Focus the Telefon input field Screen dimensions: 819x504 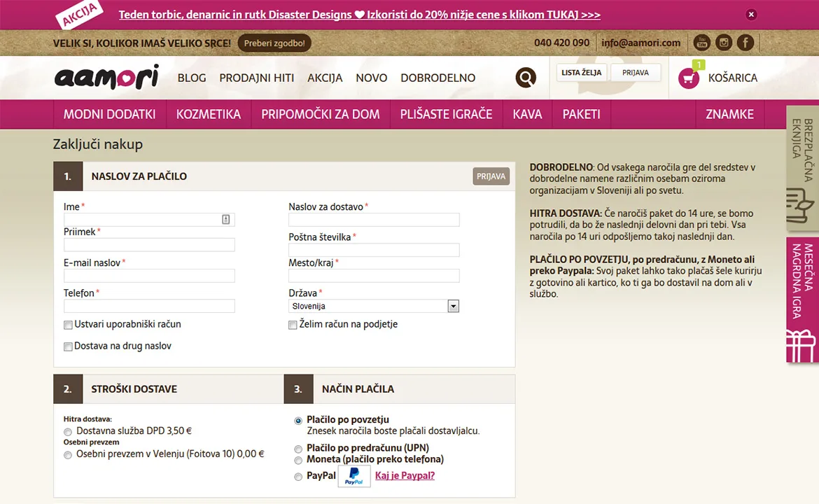point(149,306)
